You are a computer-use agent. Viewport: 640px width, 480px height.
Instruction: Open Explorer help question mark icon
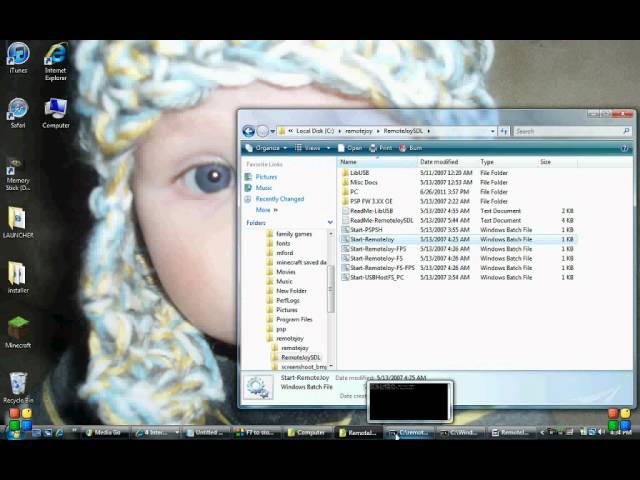point(624,148)
